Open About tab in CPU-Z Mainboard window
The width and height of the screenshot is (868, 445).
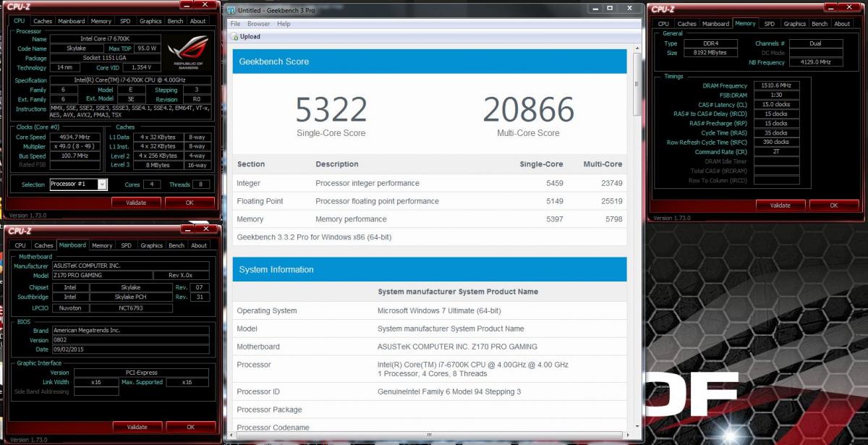[x=199, y=245]
